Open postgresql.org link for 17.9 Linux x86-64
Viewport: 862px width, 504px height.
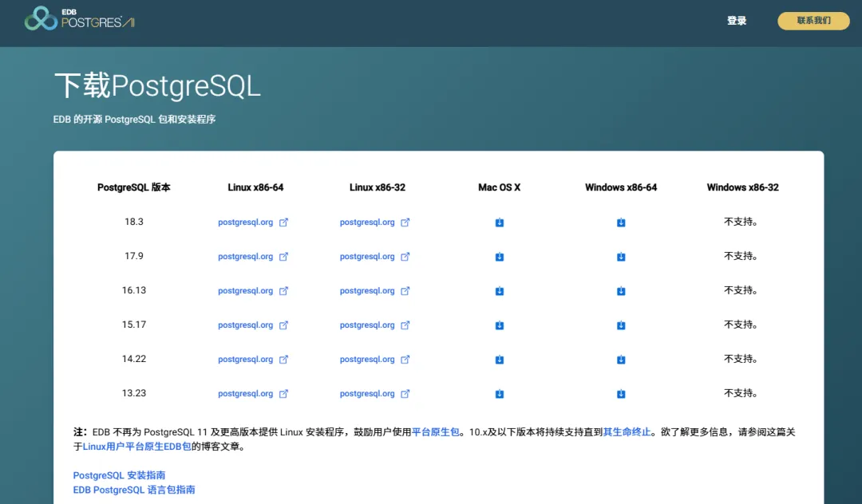[245, 257]
